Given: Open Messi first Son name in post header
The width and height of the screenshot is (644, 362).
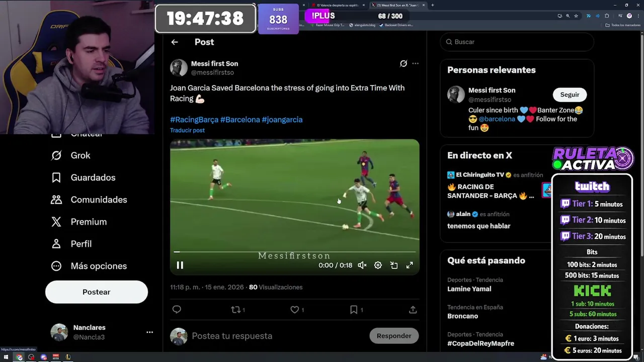Looking at the screenshot, I should coord(214,63).
